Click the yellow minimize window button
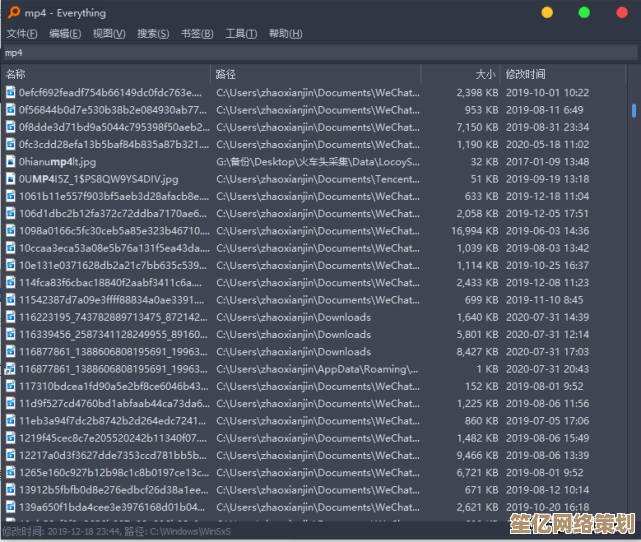The image size is (641, 542). [x=547, y=13]
